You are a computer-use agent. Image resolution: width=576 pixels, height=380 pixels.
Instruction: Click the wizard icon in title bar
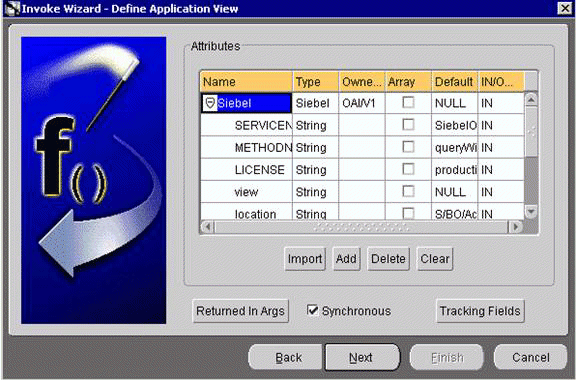coord(12,8)
